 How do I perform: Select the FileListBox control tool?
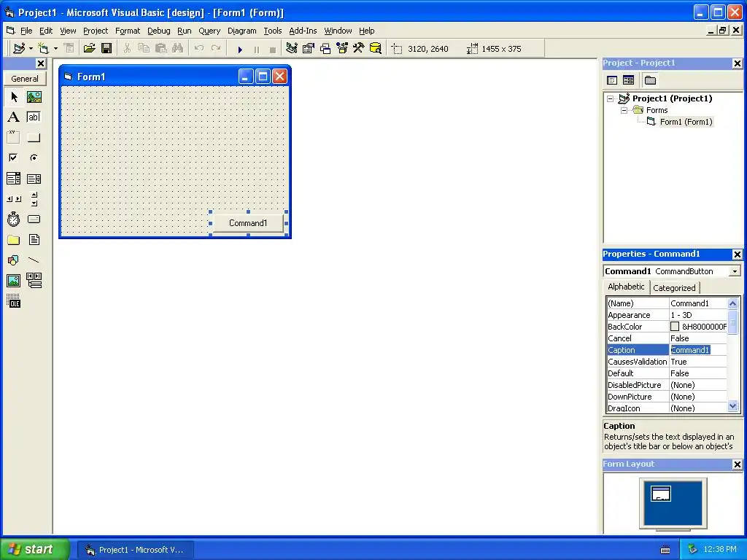coord(34,239)
